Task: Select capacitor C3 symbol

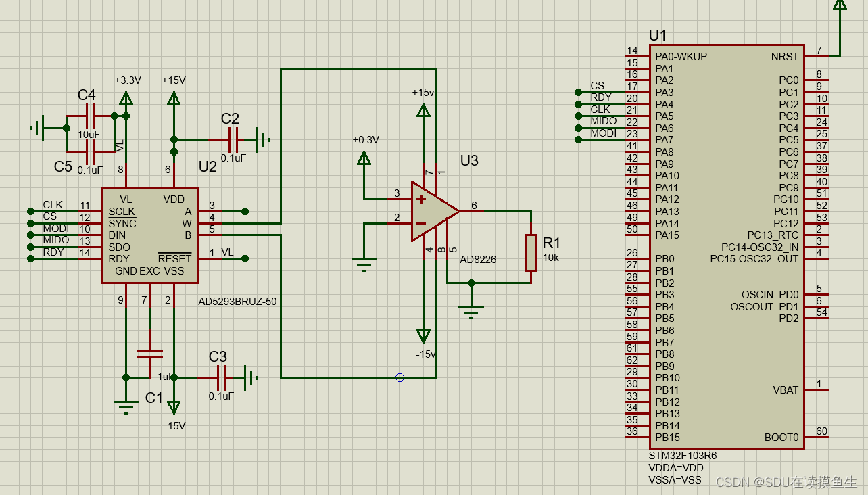Action: point(222,377)
